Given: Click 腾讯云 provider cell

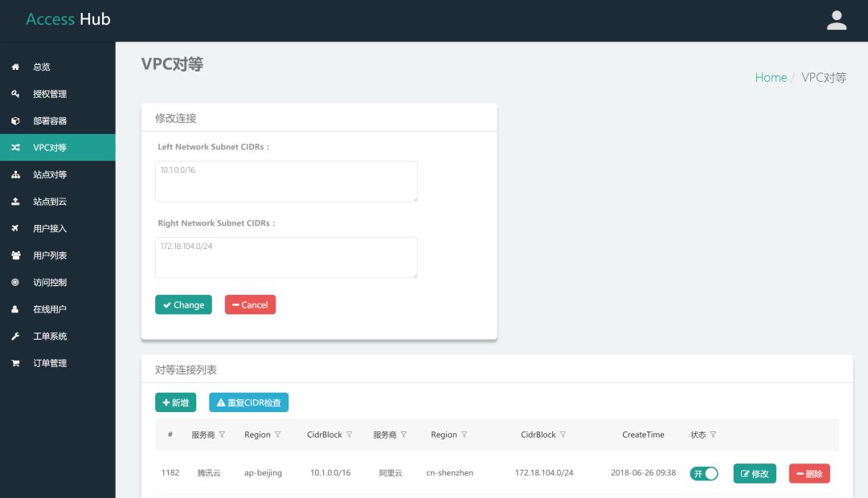Looking at the screenshot, I should coord(209,473).
